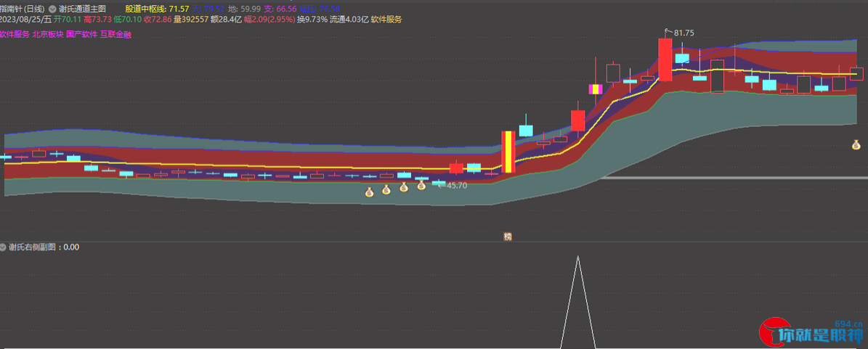Click the close price 收72.86
This screenshot has width=868, height=349.
[x=158, y=20]
